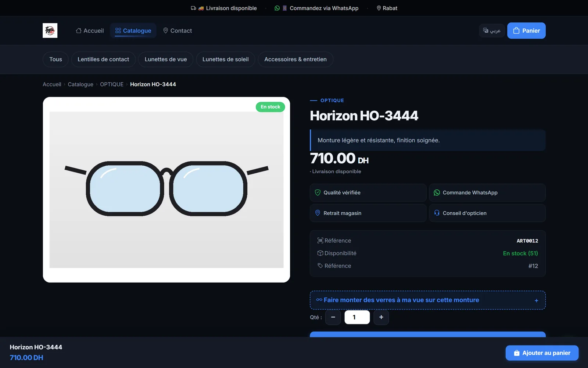Filter by Lunettes de soleil
The image size is (588, 368).
[226, 59]
